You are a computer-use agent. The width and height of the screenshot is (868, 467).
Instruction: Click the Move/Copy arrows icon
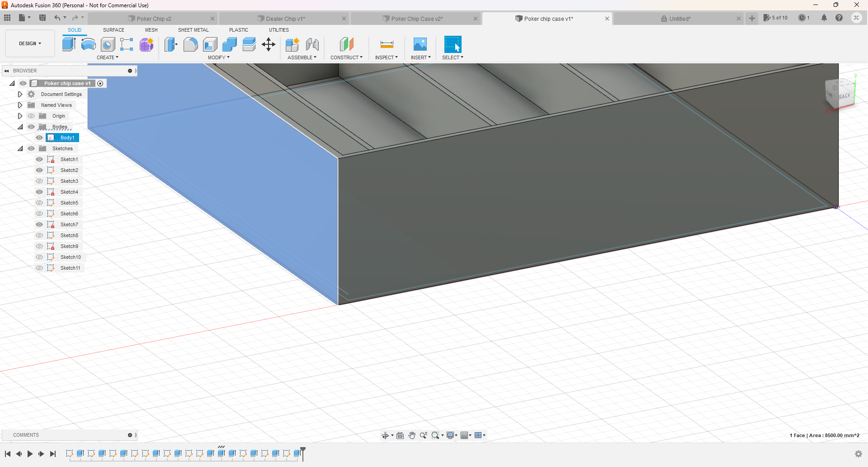point(269,44)
